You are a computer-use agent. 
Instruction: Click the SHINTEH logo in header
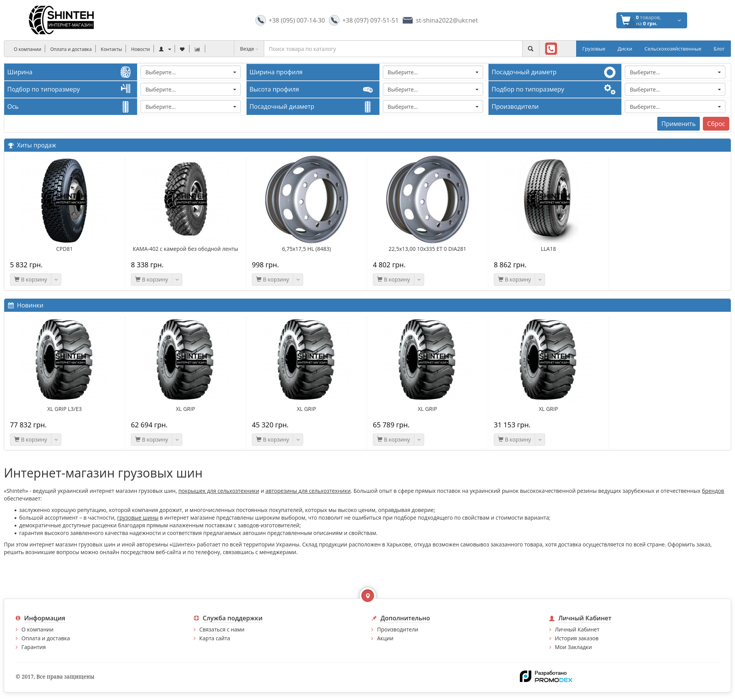click(62, 20)
